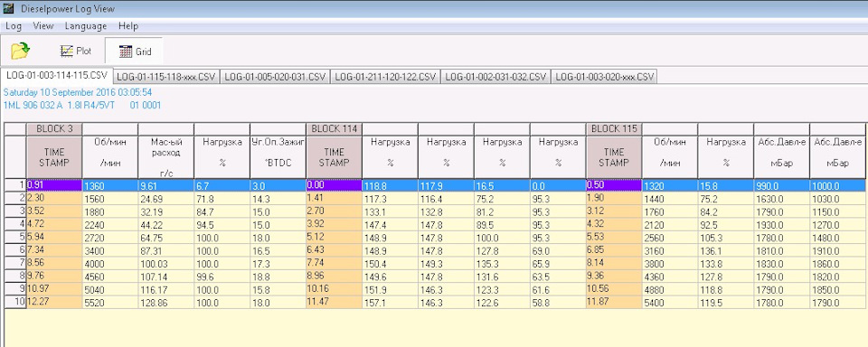This screenshot has width=868, height=347.
Task: Click the Мас-ый расход г/с column header
Action: (x=166, y=157)
